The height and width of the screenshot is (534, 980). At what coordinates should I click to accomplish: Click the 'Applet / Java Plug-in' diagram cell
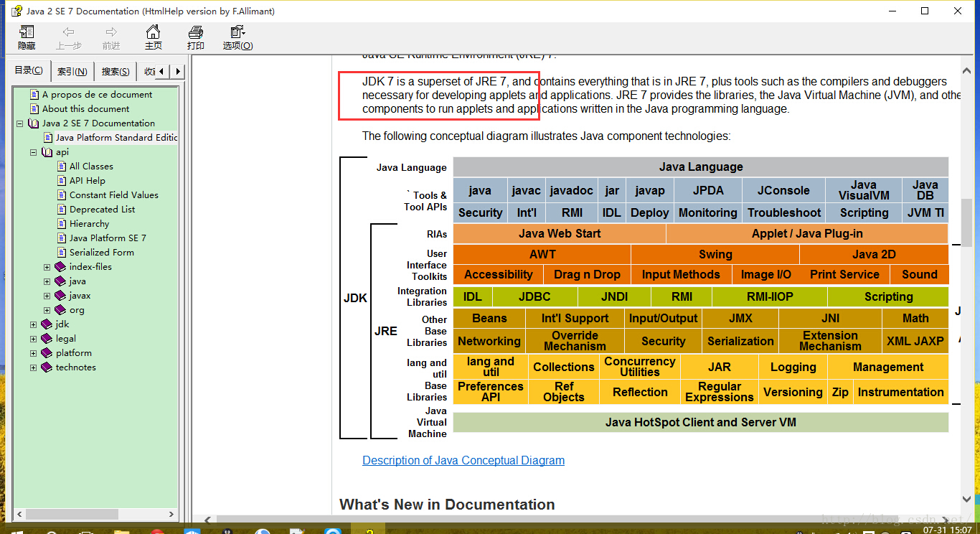coord(807,233)
